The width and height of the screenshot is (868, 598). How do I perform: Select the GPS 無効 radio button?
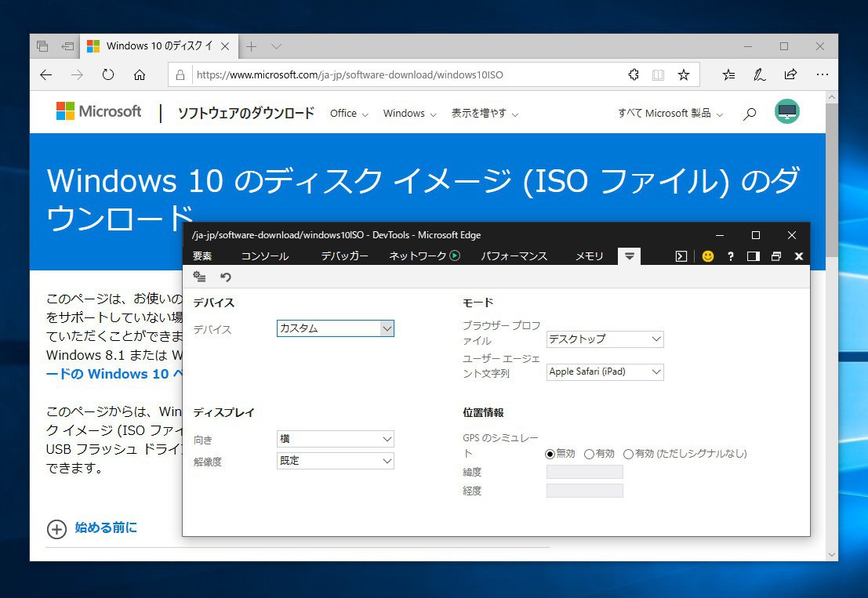click(x=550, y=454)
